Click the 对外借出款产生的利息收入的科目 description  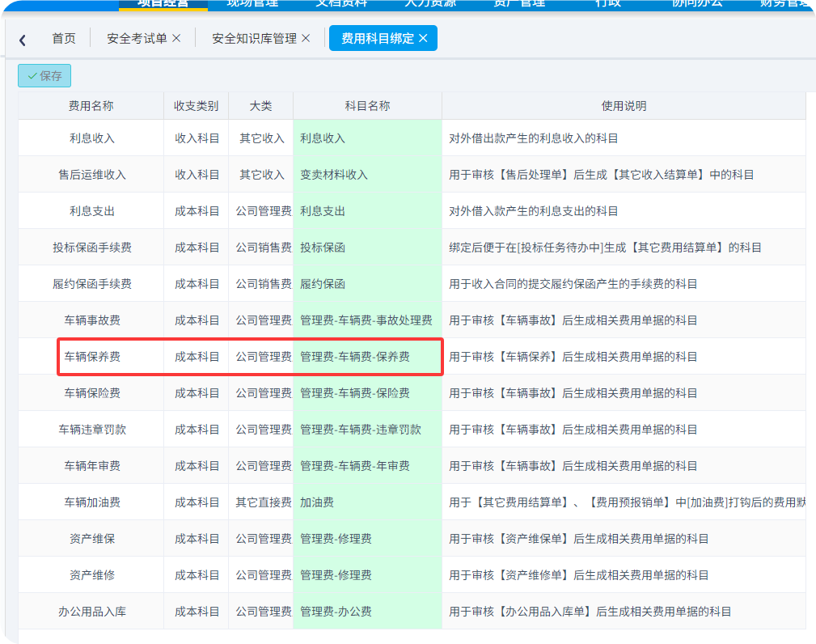pyautogui.click(x=534, y=138)
